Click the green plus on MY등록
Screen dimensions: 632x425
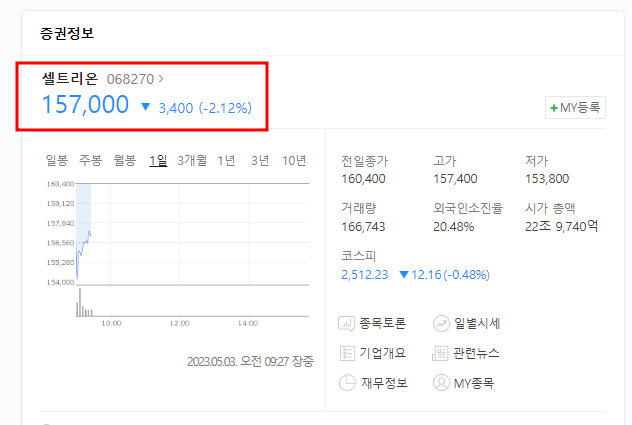[554, 108]
